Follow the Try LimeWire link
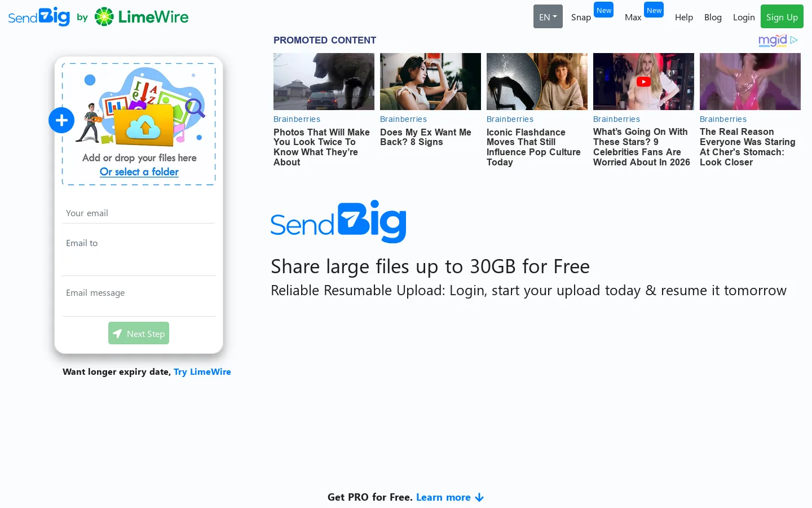Image resolution: width=812 pixels, height=508 pixels. tap(202, 372)
